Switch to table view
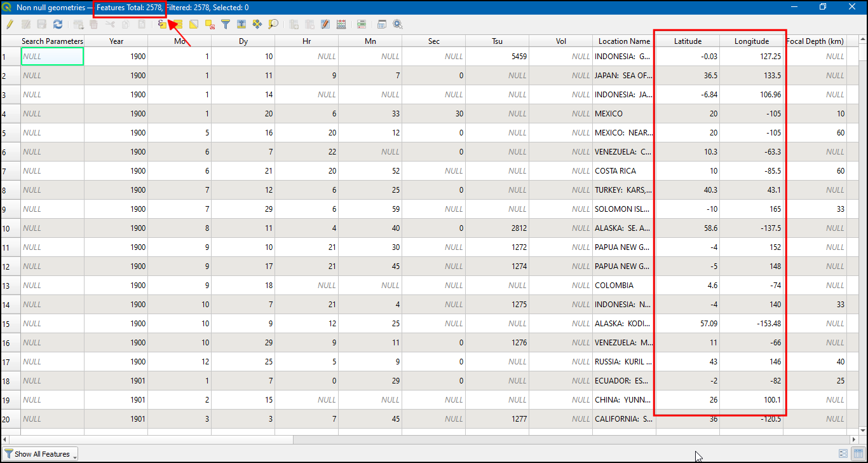The image size is (868, 463). 857,454
